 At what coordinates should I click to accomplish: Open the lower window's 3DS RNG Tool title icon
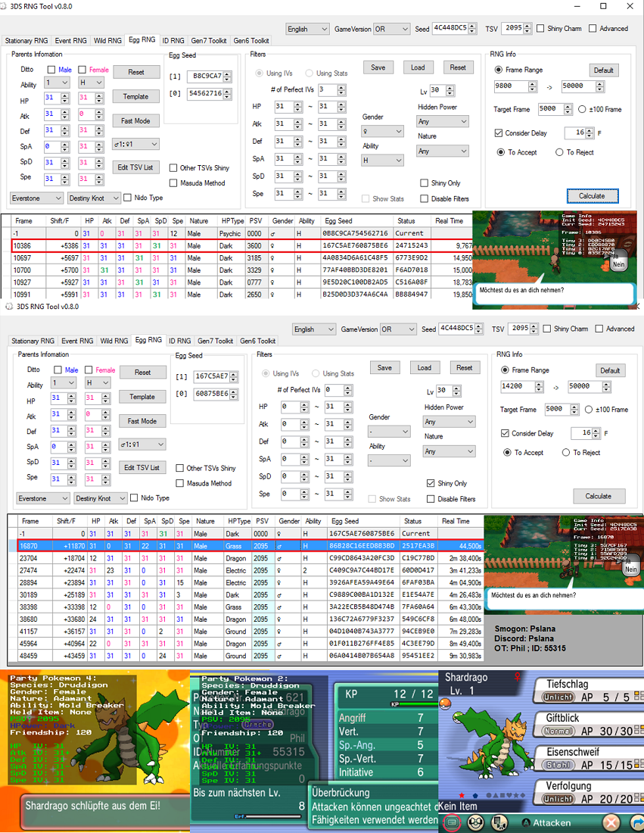pos(9,307)
